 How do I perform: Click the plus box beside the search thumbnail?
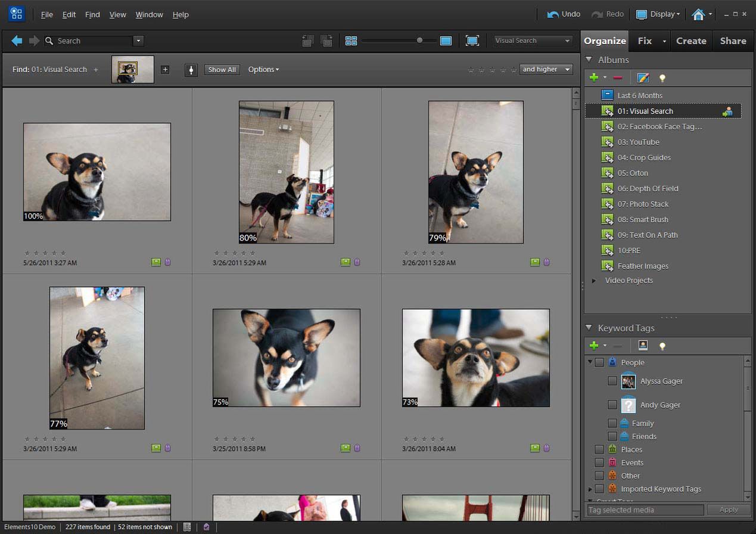(x=165, y=69)
